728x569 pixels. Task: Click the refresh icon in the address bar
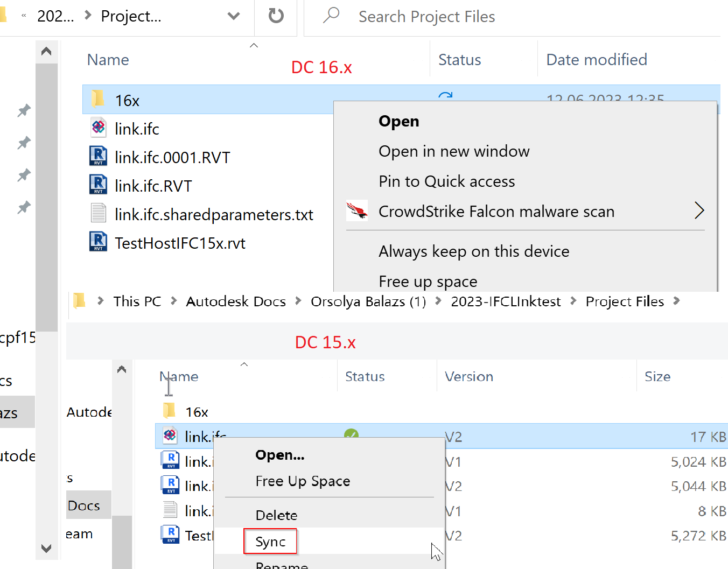click(275, 16)
